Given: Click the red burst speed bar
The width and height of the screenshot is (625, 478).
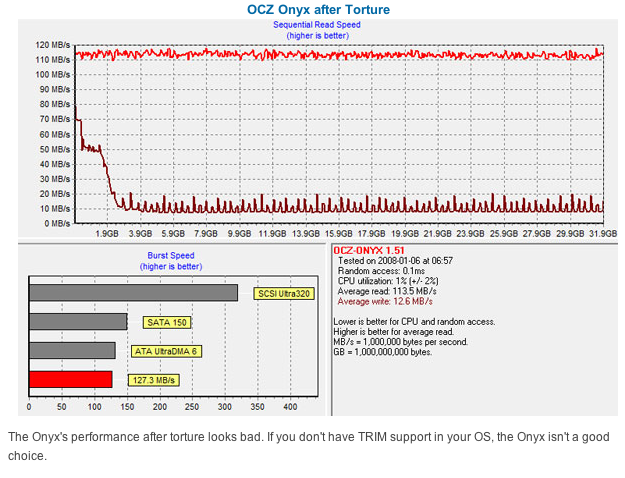Looking at the screenshot, I should pos(71,379).
